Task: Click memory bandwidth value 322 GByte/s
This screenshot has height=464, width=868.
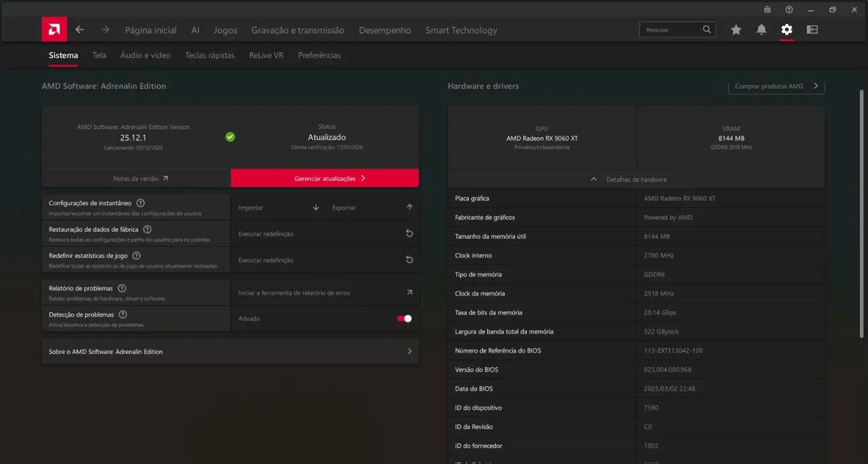Action: click(x=661, y=332)
